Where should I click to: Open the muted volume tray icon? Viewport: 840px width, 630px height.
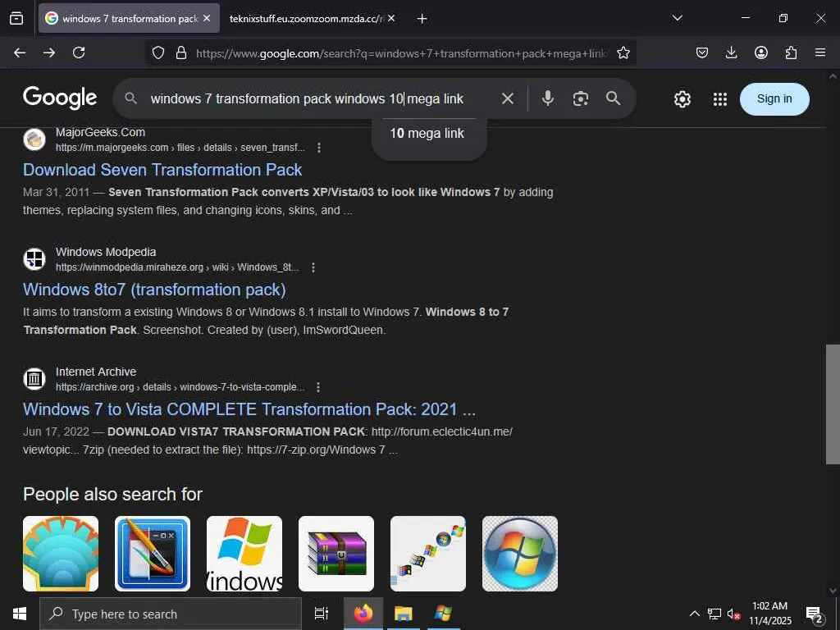733,614
